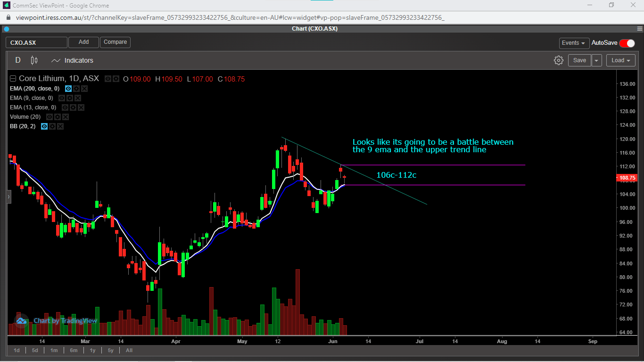The width and height of the screenshot is (644, 362).
Task: Toggle visibility of EMA 13 indicator
Action: click(x=65, y=107)
